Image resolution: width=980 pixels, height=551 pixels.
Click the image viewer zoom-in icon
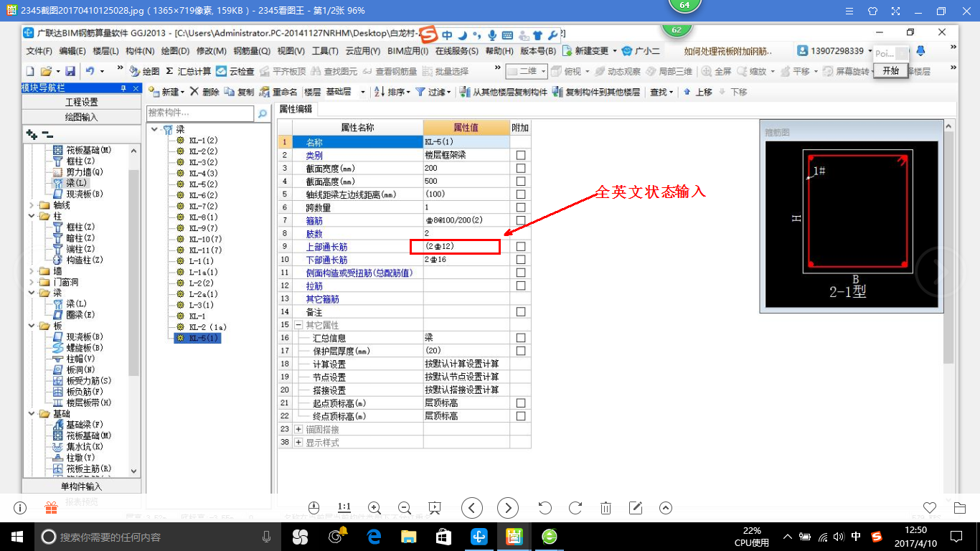tap(374, 508)
